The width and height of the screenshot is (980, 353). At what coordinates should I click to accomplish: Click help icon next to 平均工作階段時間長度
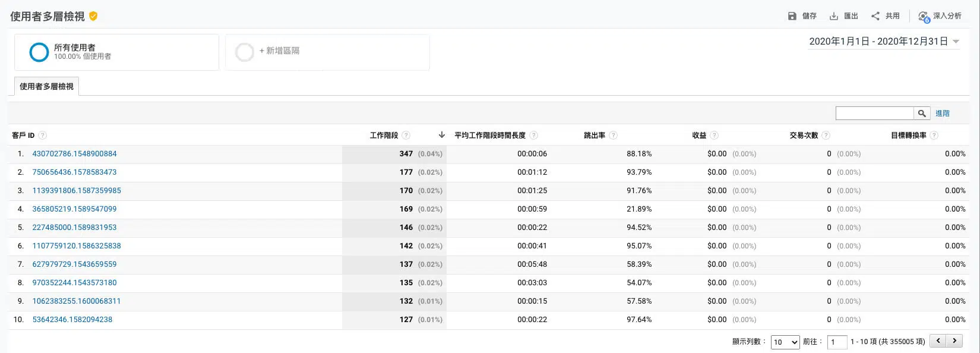tap(533, 135)
